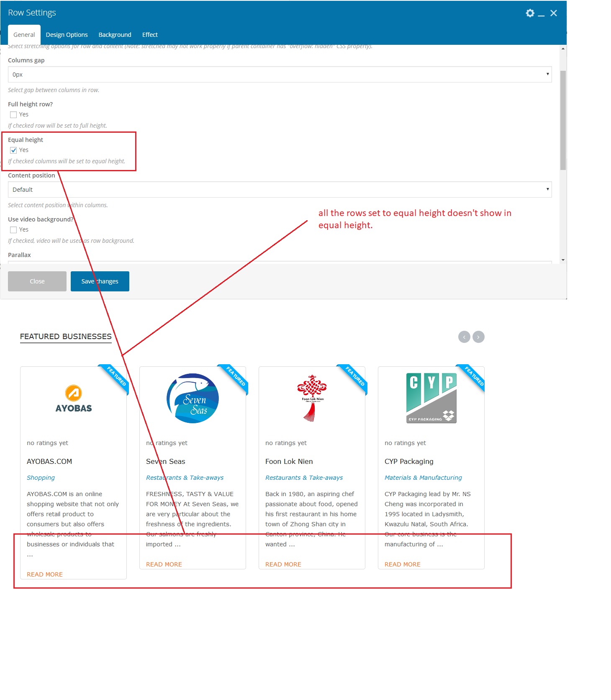Click the AYOBAS logo image

[74, 399]
